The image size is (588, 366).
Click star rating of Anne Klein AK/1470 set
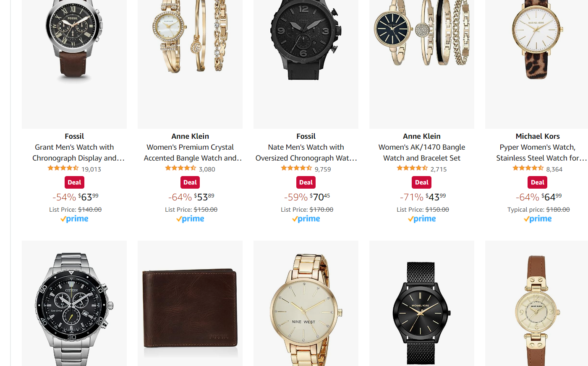[412, 168]
